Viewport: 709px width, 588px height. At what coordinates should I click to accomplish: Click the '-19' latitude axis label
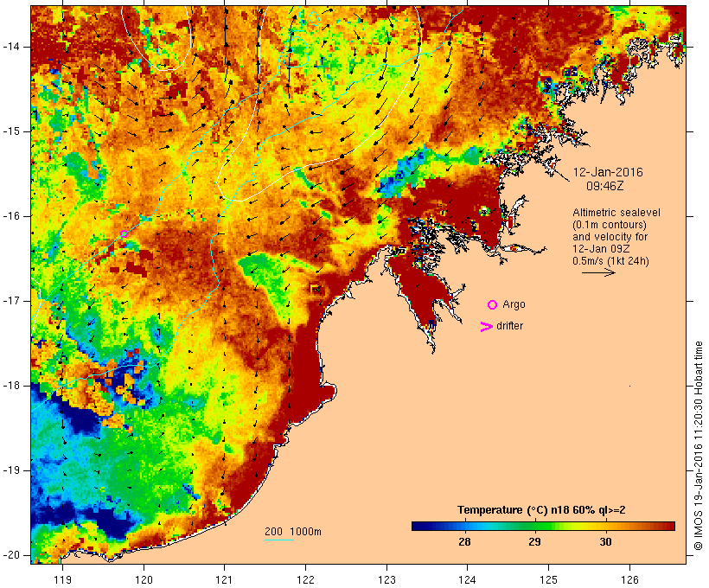11,470
